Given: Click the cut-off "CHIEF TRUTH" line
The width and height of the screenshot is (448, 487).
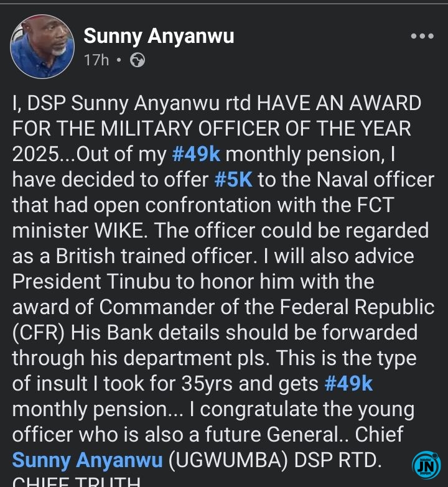Looking at the screenshot, I should [x=73, y=481].
